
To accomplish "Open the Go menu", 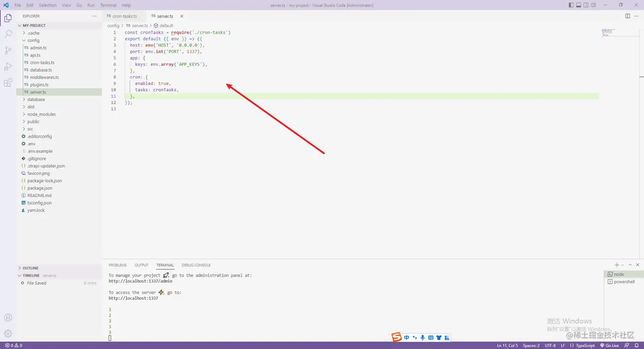I will (79, 5).
